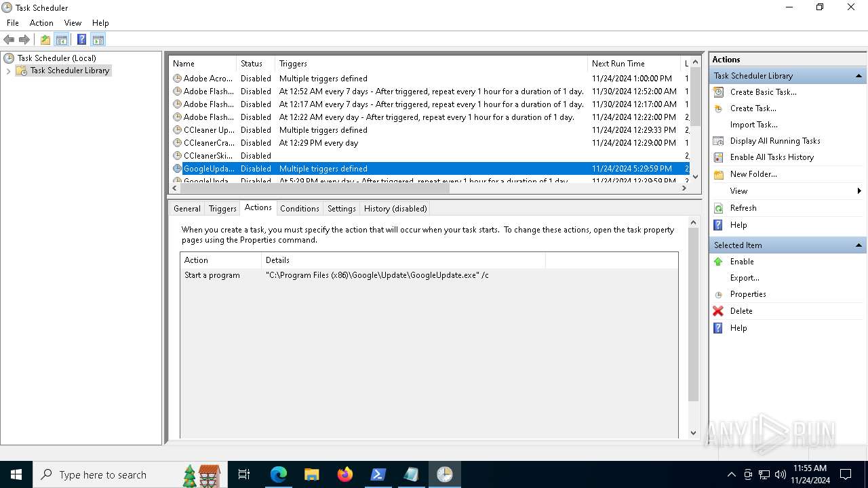868x488 pixels.
Task: Click the task list horizontal scrollbar right arrow
Action: click(x=684, y=188)
